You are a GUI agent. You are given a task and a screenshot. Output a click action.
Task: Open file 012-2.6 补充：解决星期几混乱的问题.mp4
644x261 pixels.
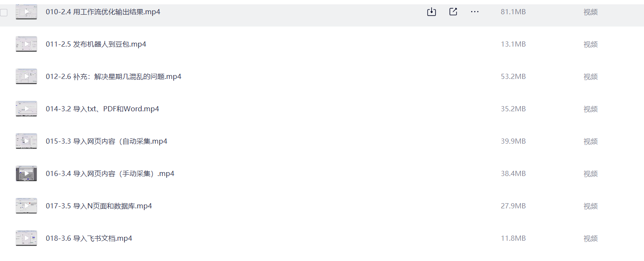pyautogui.click(x=114, y=76)
